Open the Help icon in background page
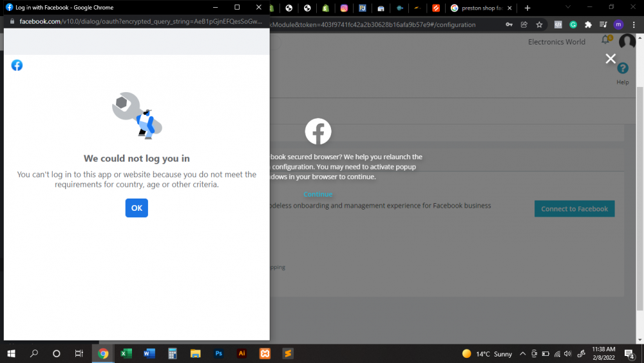 point(623,68)
